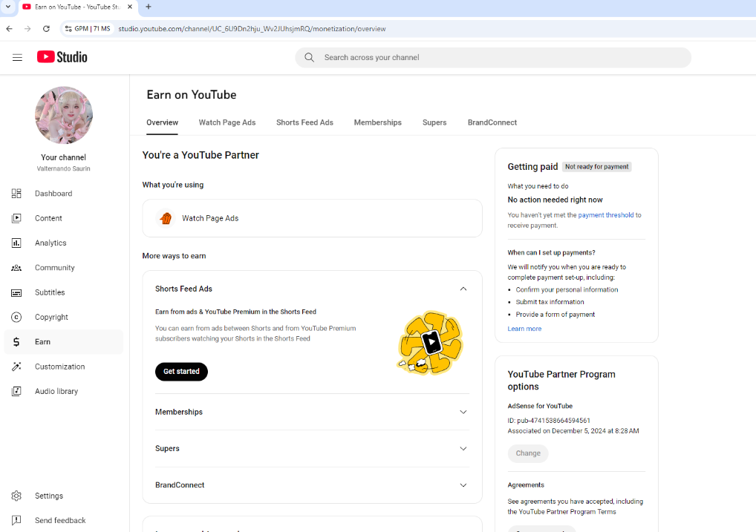Click the Content sidebar icon

tap(16, 218)
